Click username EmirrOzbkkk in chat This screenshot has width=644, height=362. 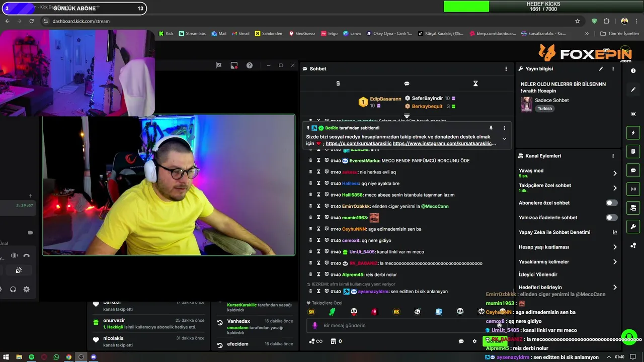356,206
